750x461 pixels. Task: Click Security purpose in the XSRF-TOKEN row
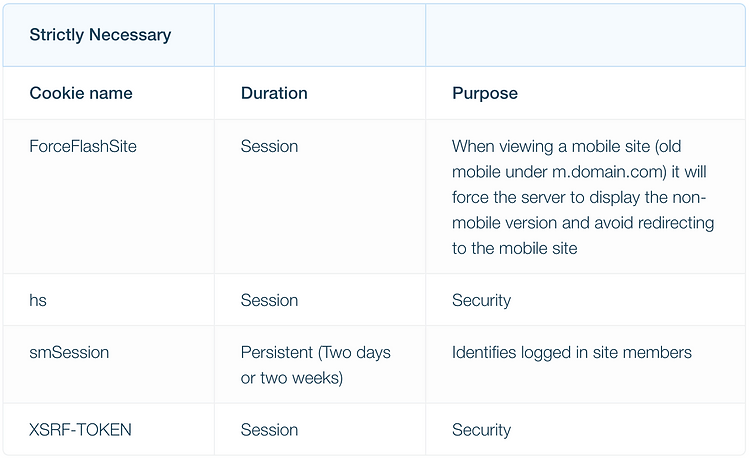click(x=481, y=430)
